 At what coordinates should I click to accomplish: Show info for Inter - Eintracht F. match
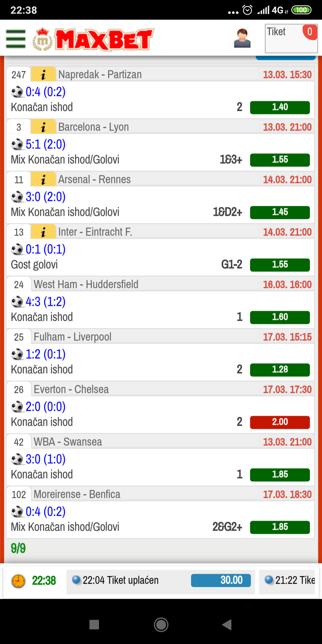[x=44, y=232]
